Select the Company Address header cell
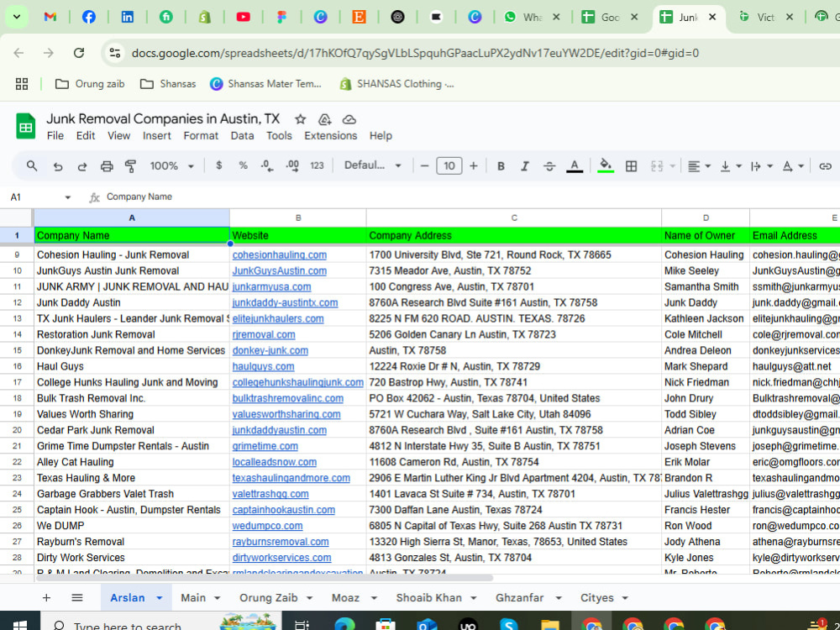This screenshot has width=840, height=630. tap(514, 235)
